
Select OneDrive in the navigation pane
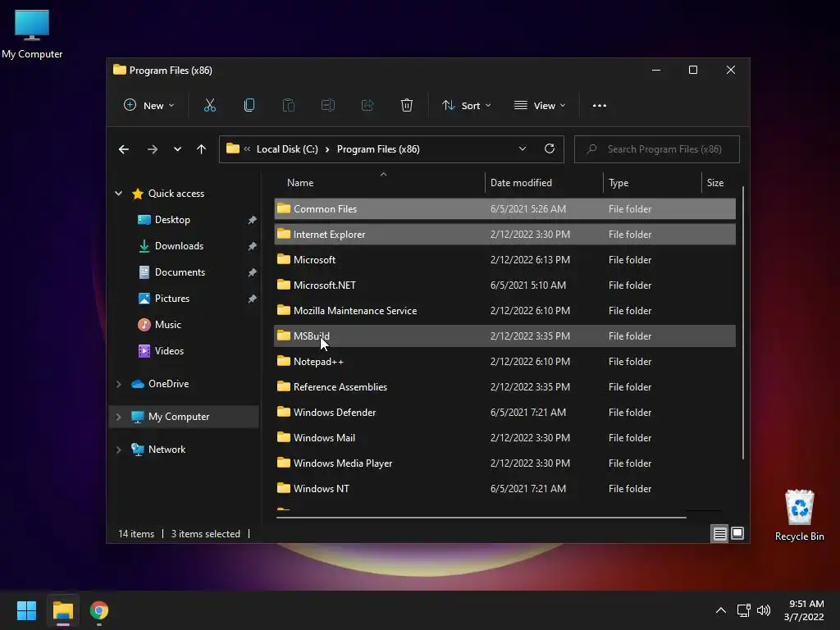168,384
